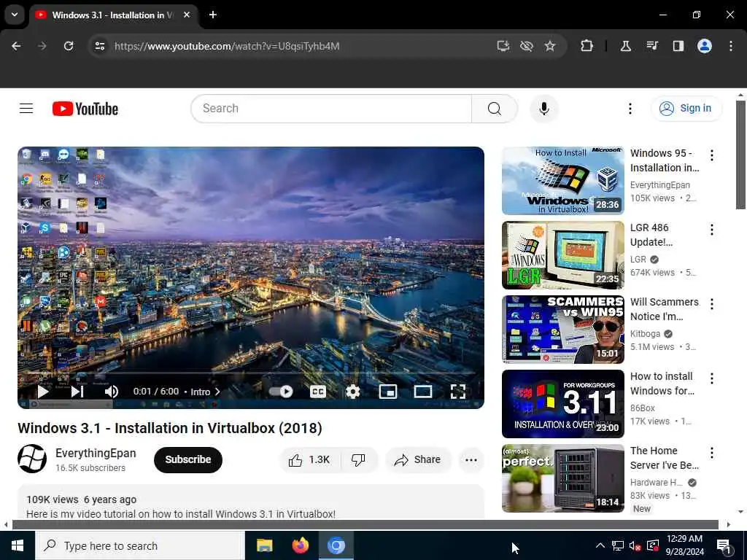
Task: Open options menu for Home Server video
Action: 711,452
